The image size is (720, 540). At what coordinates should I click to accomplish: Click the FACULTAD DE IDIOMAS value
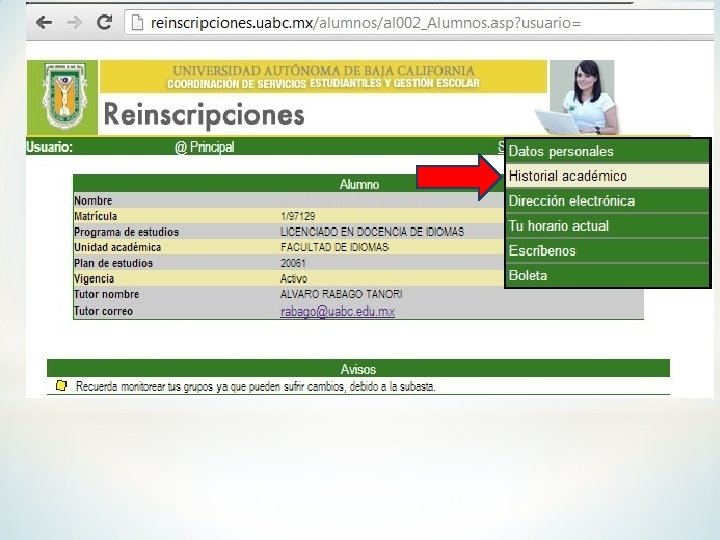coord(335,247)
